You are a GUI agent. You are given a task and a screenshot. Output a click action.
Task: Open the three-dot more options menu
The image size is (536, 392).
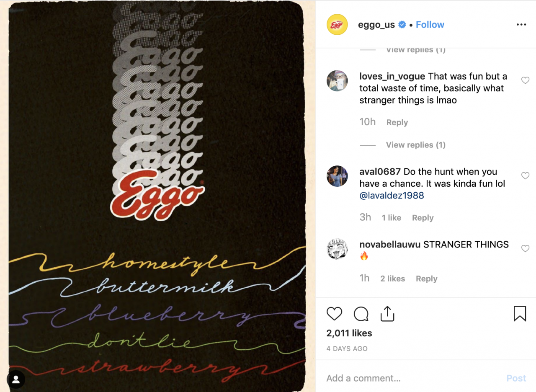(521, 25)
